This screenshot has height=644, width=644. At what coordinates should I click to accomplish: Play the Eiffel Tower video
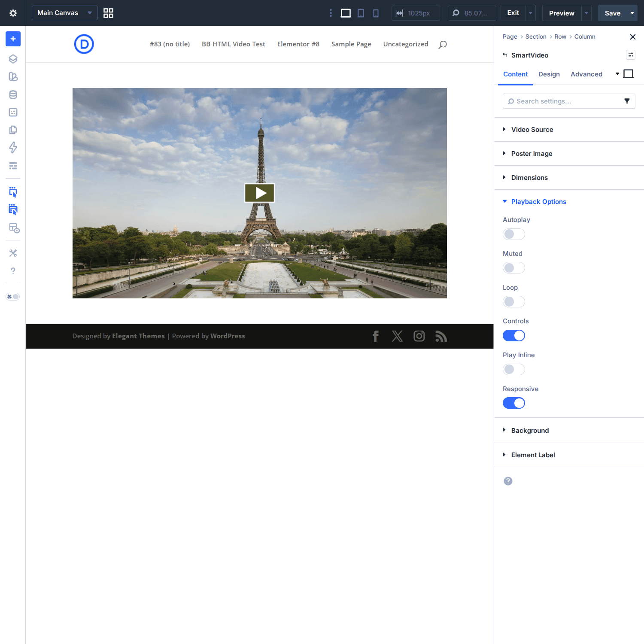coord(259,193)
